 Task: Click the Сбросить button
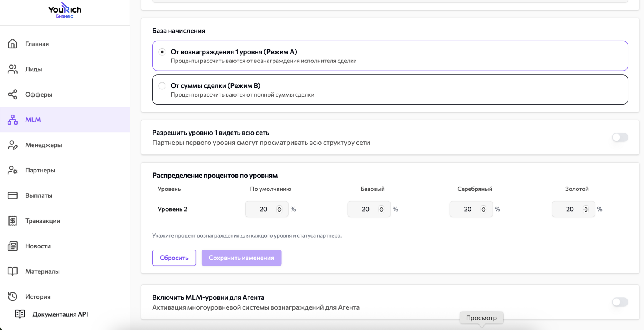tap(174, 258)
